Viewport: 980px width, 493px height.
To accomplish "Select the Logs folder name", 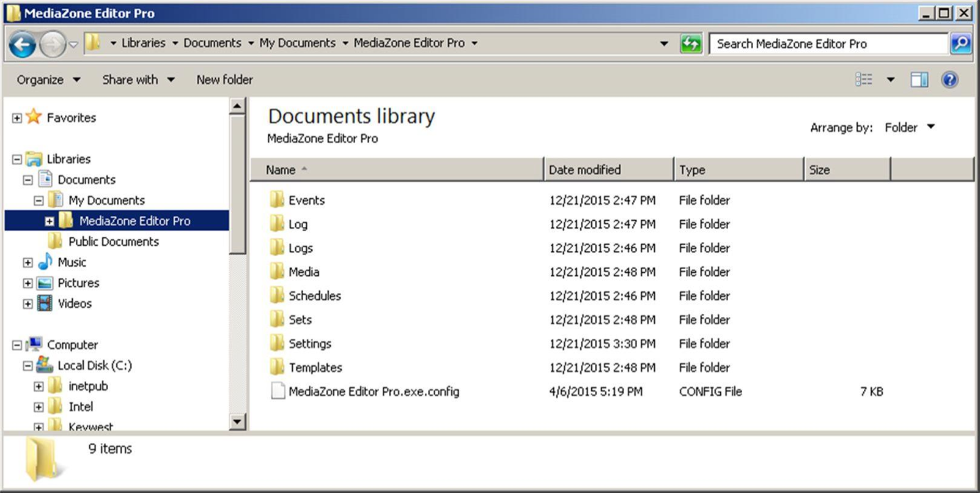I will (300, 248).
